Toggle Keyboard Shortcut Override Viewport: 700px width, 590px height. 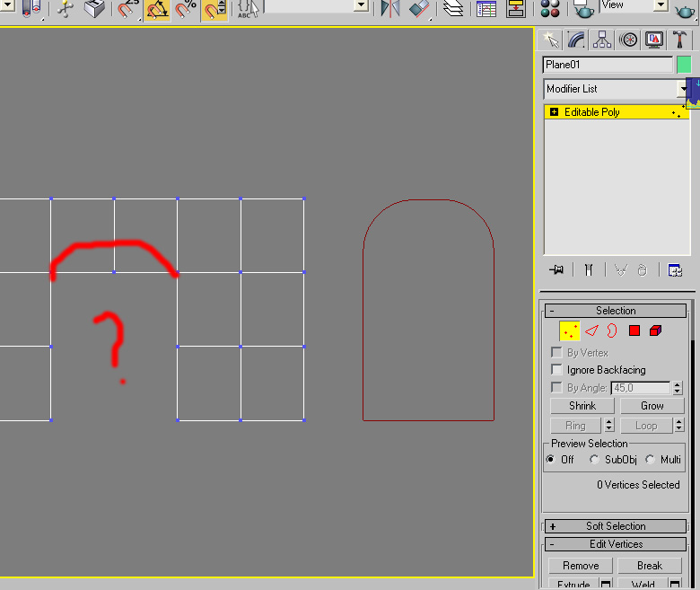[x=94, y=8]
